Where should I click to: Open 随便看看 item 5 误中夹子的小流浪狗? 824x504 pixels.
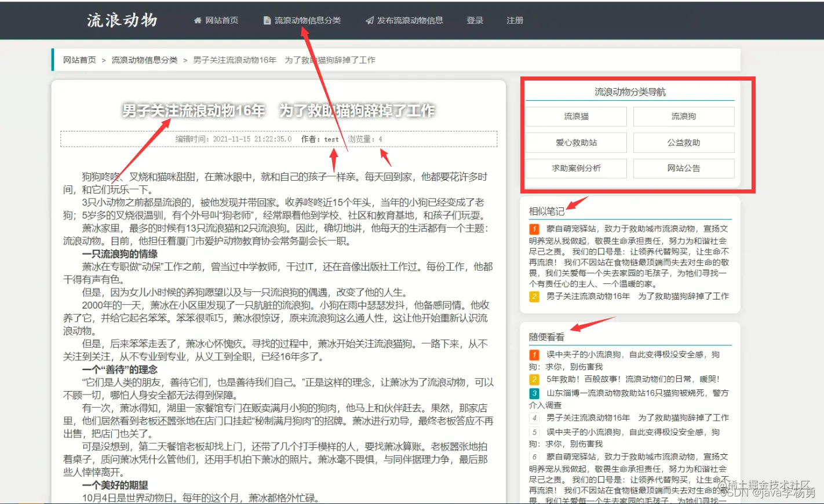(625, 438)
